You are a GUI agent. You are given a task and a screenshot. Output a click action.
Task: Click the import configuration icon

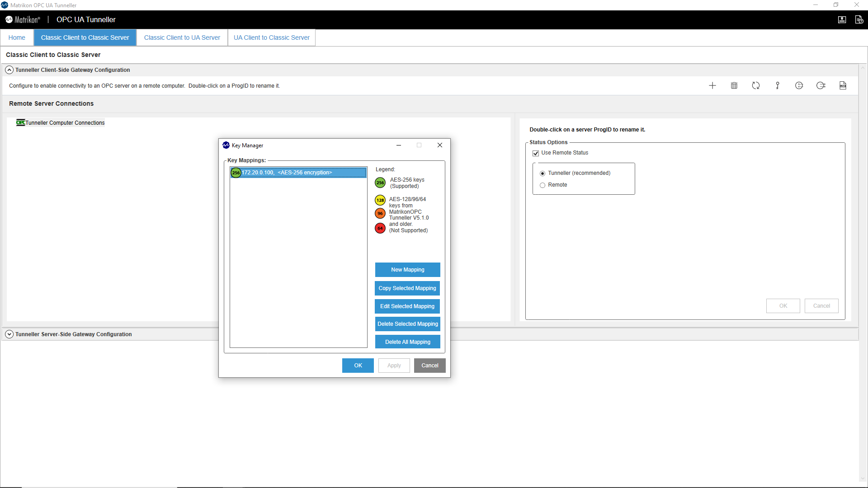[x=799, y=86]
